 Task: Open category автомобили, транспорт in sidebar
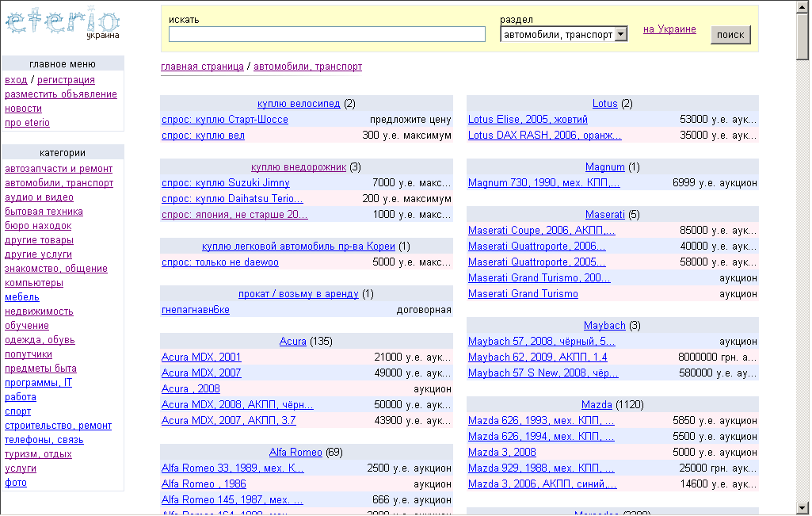(x=59, y=183)
